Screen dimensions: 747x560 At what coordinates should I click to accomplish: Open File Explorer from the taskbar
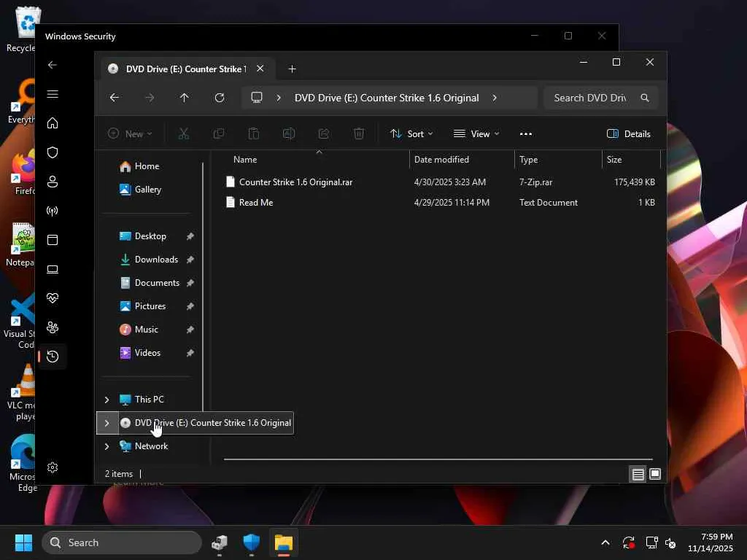pos(284,542)
